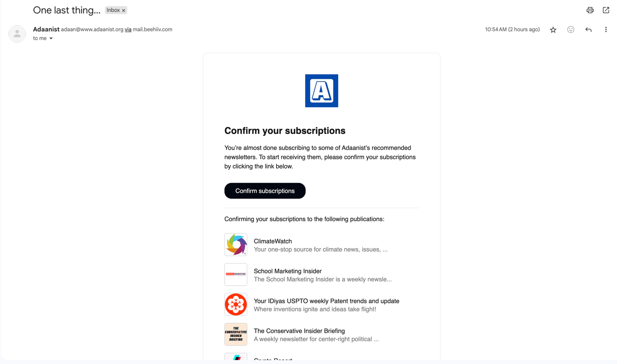Click the 10:54 AM timestamp
The width and height of the screenshot is (617, 364).
click(x=512, y=29)
